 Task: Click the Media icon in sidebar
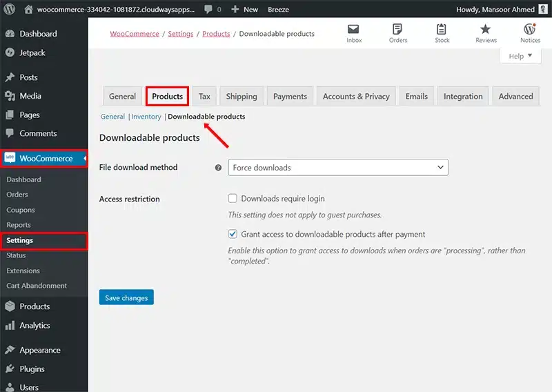coord(10,96)
